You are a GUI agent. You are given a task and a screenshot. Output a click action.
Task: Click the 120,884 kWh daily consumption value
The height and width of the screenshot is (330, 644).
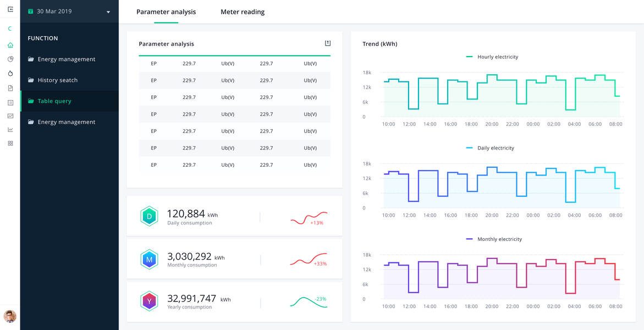click(192, 214)
